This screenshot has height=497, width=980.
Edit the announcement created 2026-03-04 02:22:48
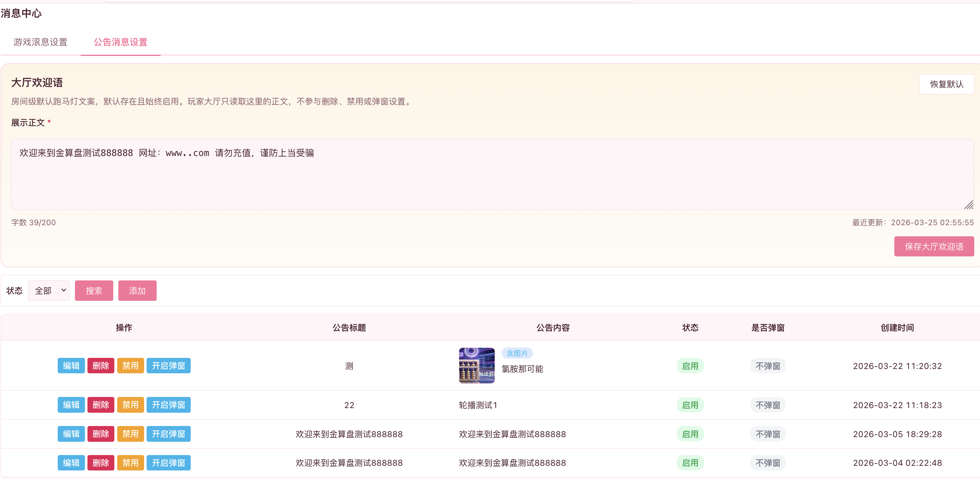pos(71,463)
